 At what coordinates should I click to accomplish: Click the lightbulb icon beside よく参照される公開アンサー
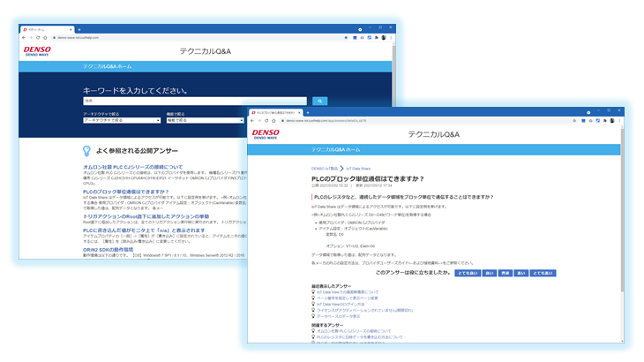(x=86, y=151)
